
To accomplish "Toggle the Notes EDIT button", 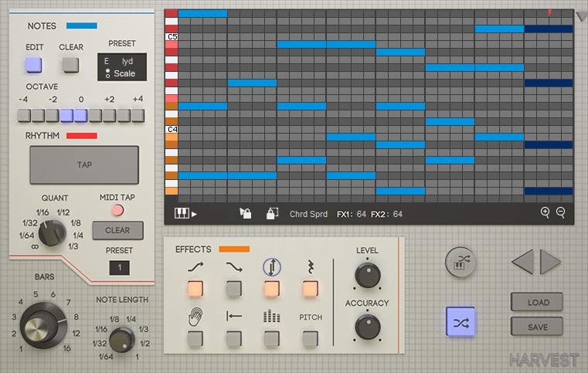I will [x=34, y=65].
